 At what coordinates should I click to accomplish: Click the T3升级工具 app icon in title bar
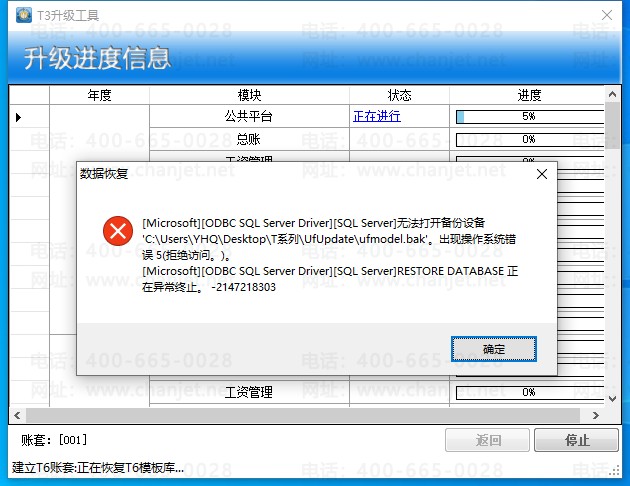[x=24, y=15]
